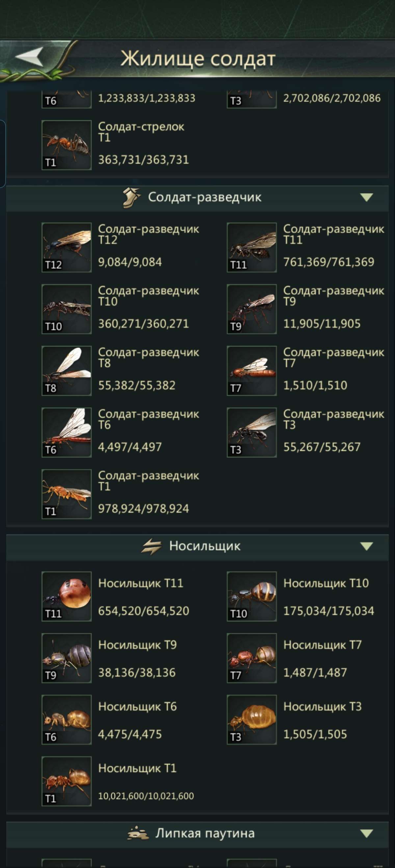This screenshot has height=868, width=395.
Task: Click the Солдат-разведчик T9 count 11,905/11,905
Action: [x=322, y=324]
